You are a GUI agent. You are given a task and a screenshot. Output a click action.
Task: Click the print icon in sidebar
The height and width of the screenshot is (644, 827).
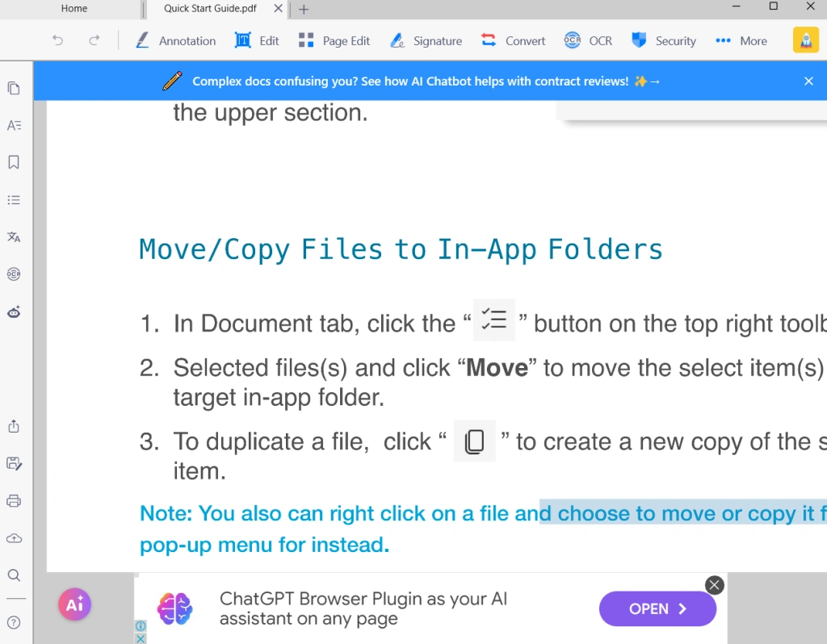tap(14, 500)
